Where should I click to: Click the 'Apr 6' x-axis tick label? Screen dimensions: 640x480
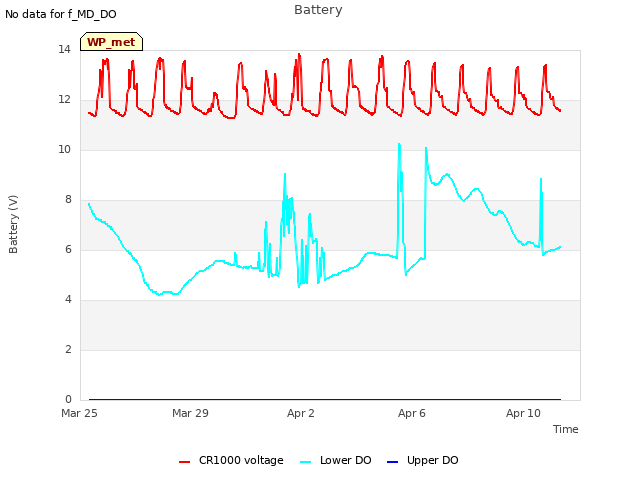click(412, 413)
